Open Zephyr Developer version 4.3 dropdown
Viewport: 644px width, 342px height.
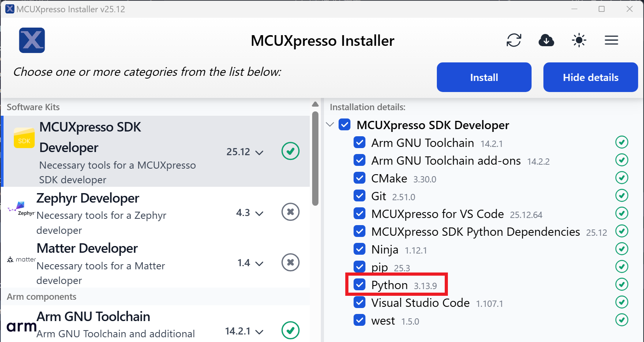[249, 213]
